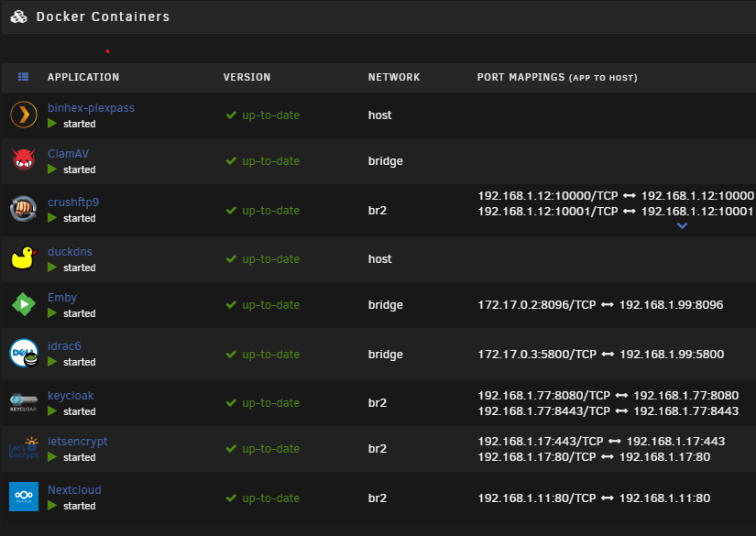Expand crushftp9 port mappings chevron

682,225
